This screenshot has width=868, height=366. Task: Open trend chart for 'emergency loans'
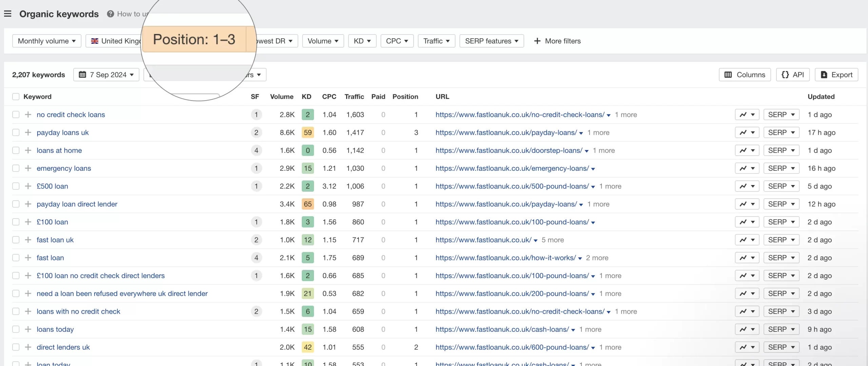click(747, 168)
